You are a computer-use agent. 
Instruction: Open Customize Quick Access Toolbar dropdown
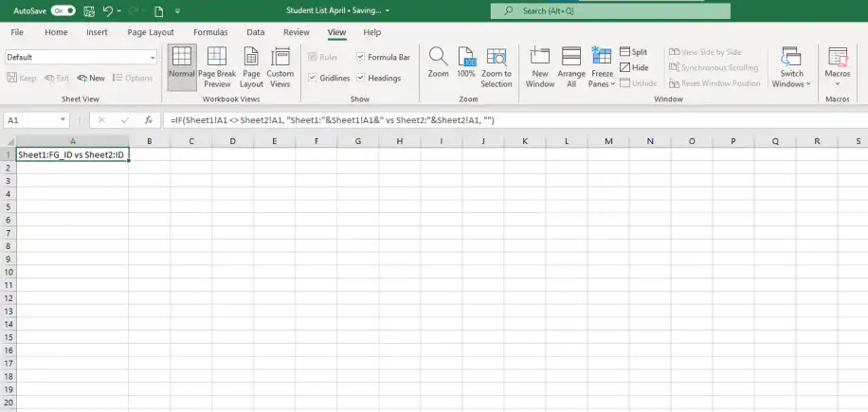click(177, 11)
